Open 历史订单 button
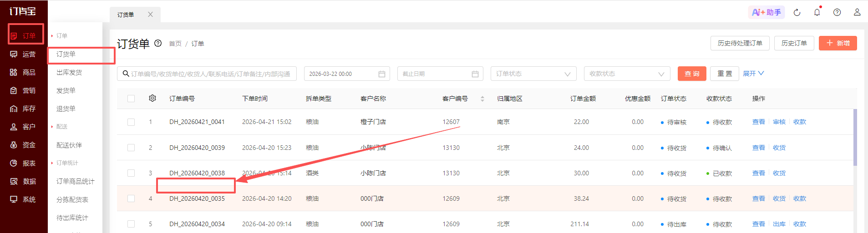The image size is (868, 233). coord(794,43)
